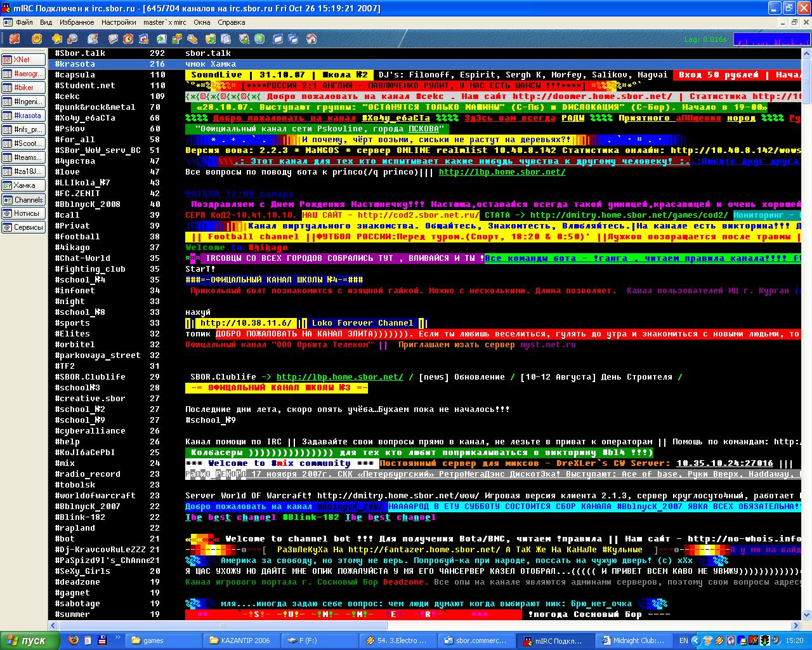Screen dimensions: 812x650
Task: Select the #punk&rock&metal channel row
Action: (425, 107)
